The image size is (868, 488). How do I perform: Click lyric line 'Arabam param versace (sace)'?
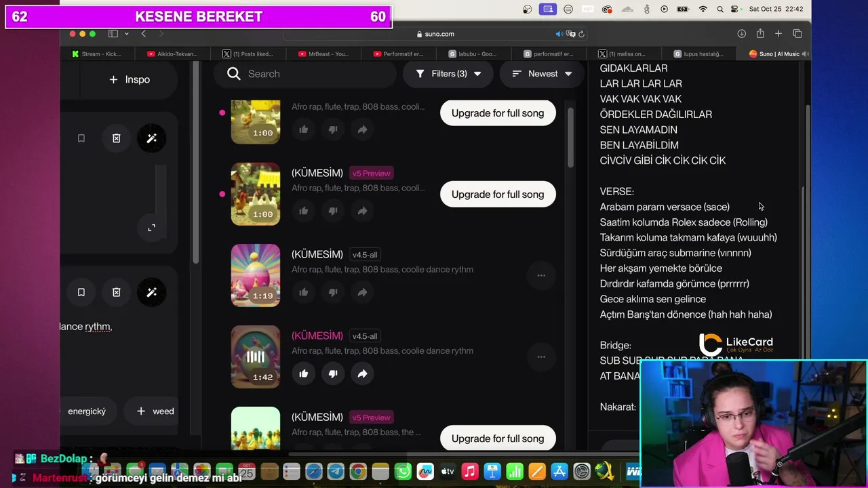pyautogui.click(x=665, y=207)
